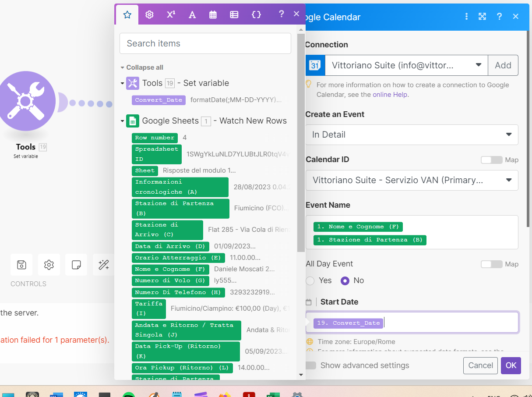Open the Google Calendar module options menu

pos(467,17)
